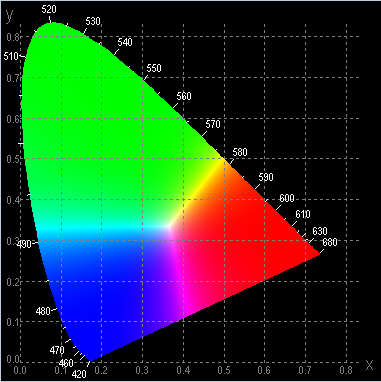381x382 pixels.
Task: Pick the cyan band color
Action: [100, 229]
